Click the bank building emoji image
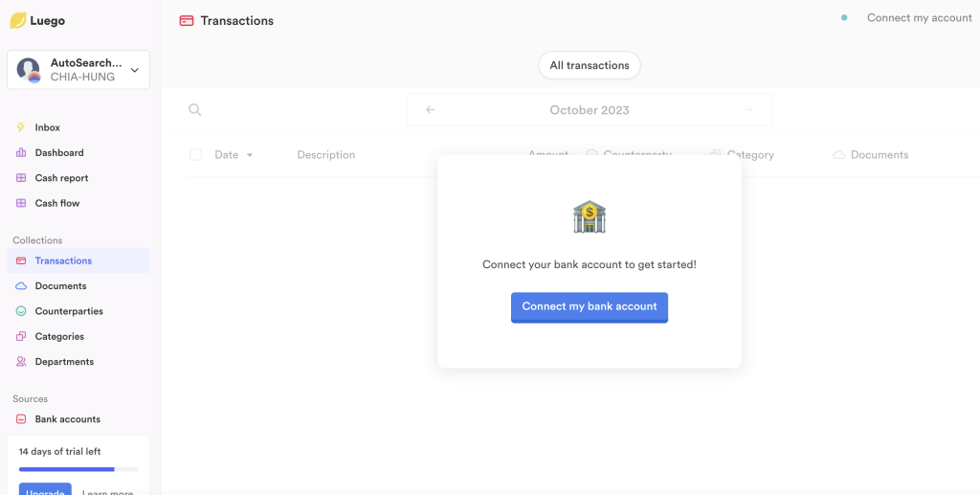Screen dimensions: 980x495 590,217
